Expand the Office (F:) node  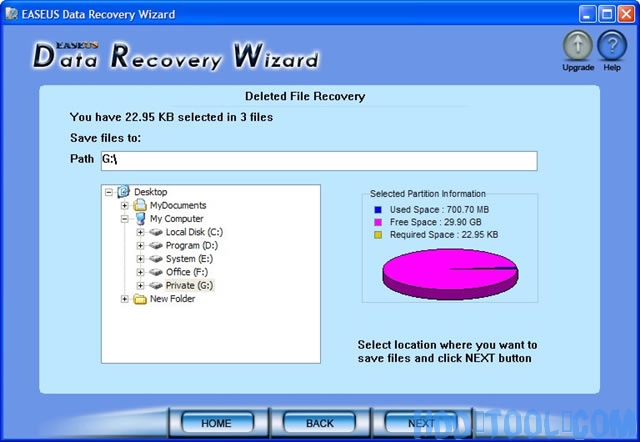point(140,272)
